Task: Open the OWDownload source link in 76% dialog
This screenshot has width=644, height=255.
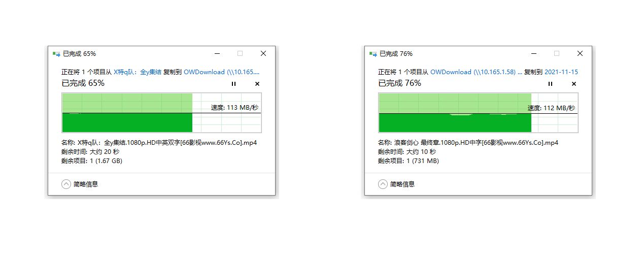Action: tap(476, 72)
